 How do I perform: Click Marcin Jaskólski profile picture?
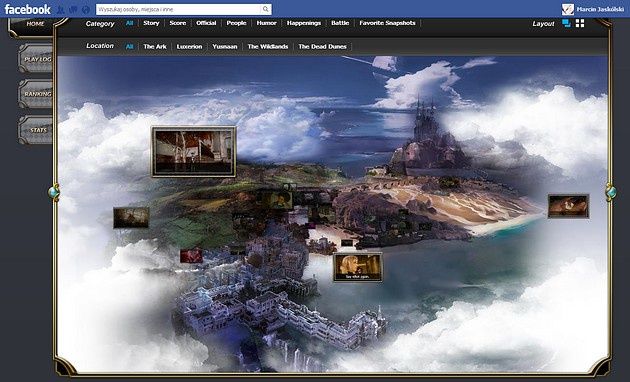pyautogui.click(x=567, y=9)
